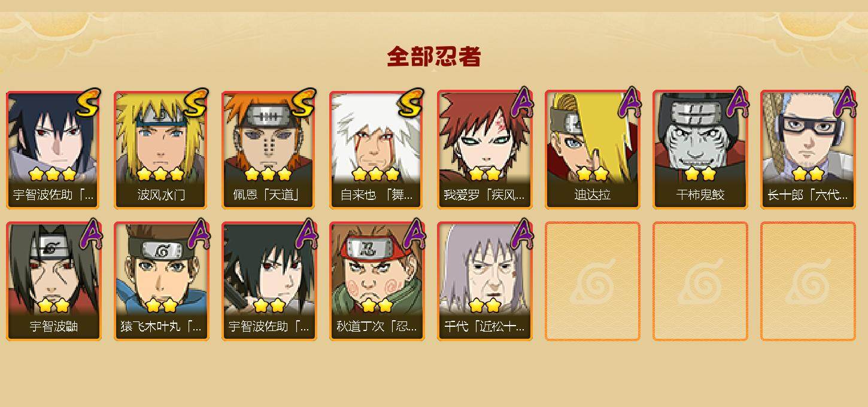Open the 波风水门 ninja card
The height and width of the screenshot is (407, 868).
tap(162, 150)
